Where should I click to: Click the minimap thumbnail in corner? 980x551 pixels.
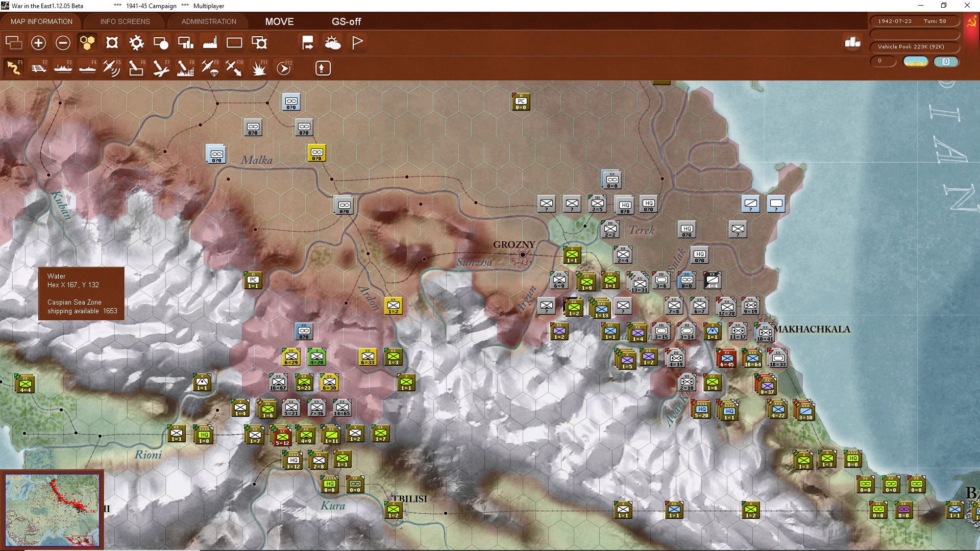tap(52, 510)
